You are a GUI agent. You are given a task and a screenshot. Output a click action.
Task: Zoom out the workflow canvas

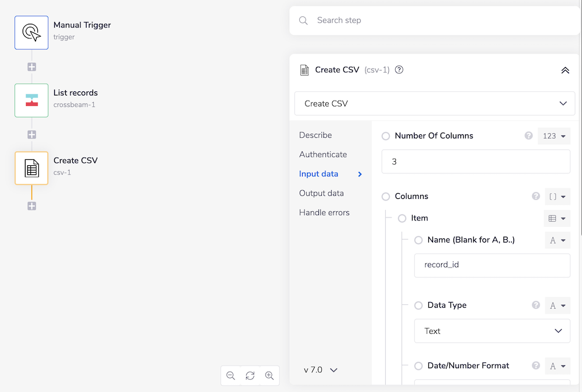(231, 376)
